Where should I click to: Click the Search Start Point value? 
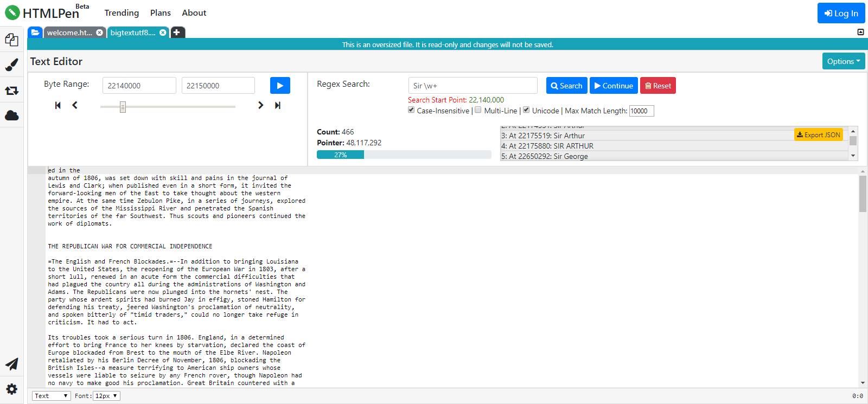(486, 100)
